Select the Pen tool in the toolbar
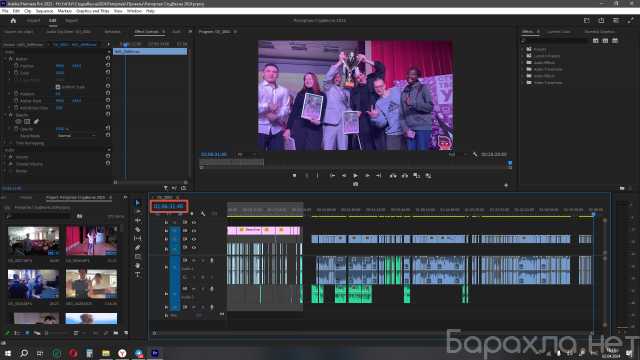Screen dimensions: 640x360 point(138,247)
